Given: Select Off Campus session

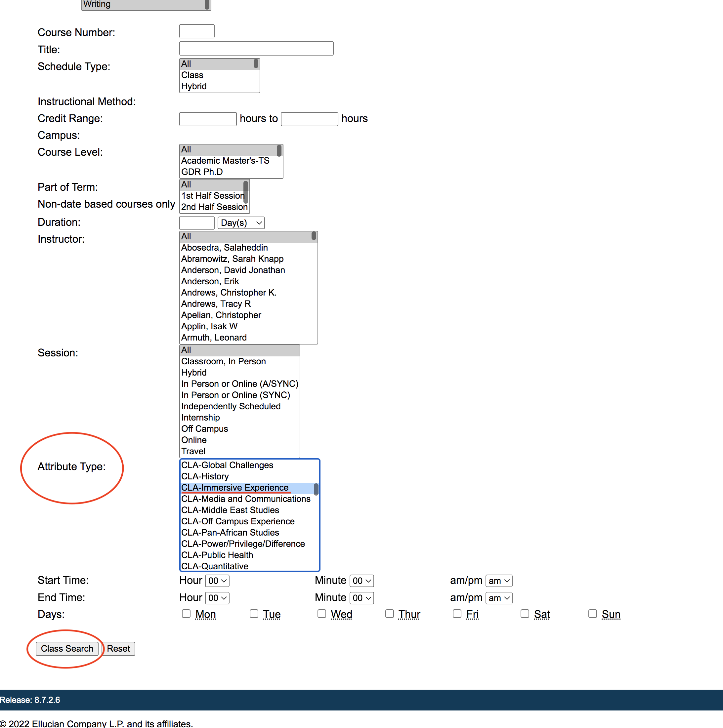Looking at the screenshot, I should pos(240,429).
